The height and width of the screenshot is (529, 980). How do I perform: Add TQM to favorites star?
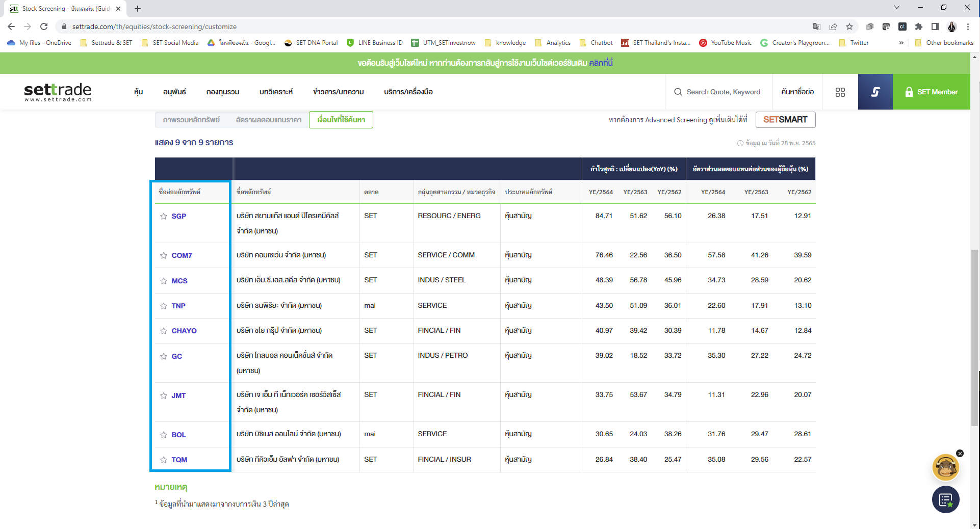pyautogui.click(x=164, y=460)
